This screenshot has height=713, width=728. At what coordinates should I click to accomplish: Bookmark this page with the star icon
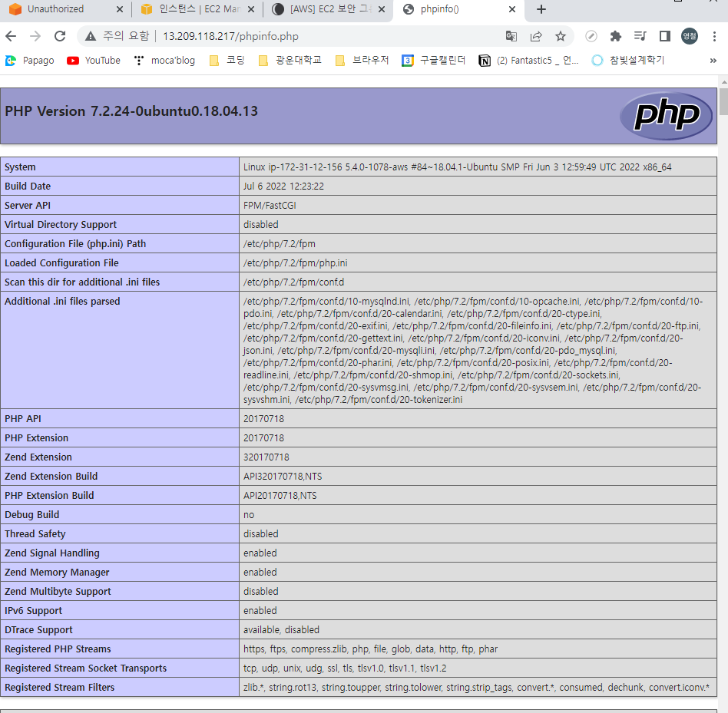point(561,36)
